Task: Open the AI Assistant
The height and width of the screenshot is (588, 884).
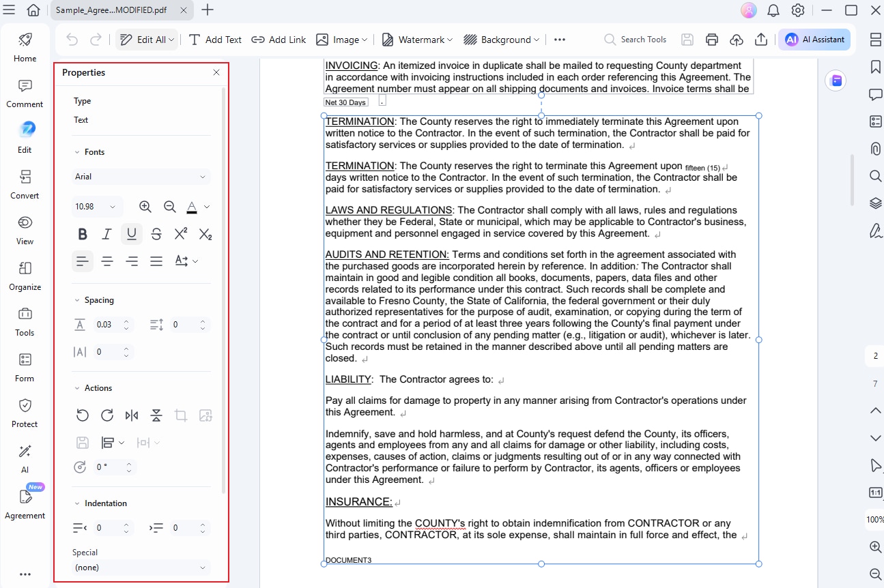Action: [814, 40]
